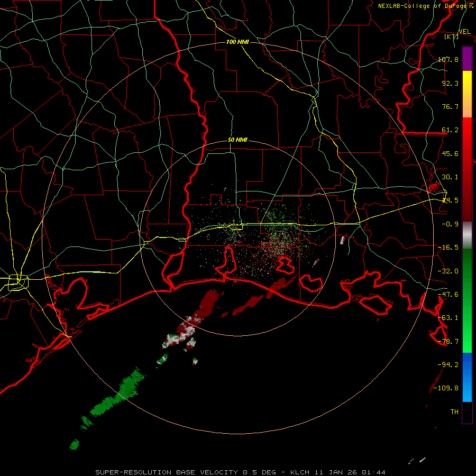Click the Super-Resolution Base Velocity KLCH caption
476x476 pixels.
(x=241, y=472)
